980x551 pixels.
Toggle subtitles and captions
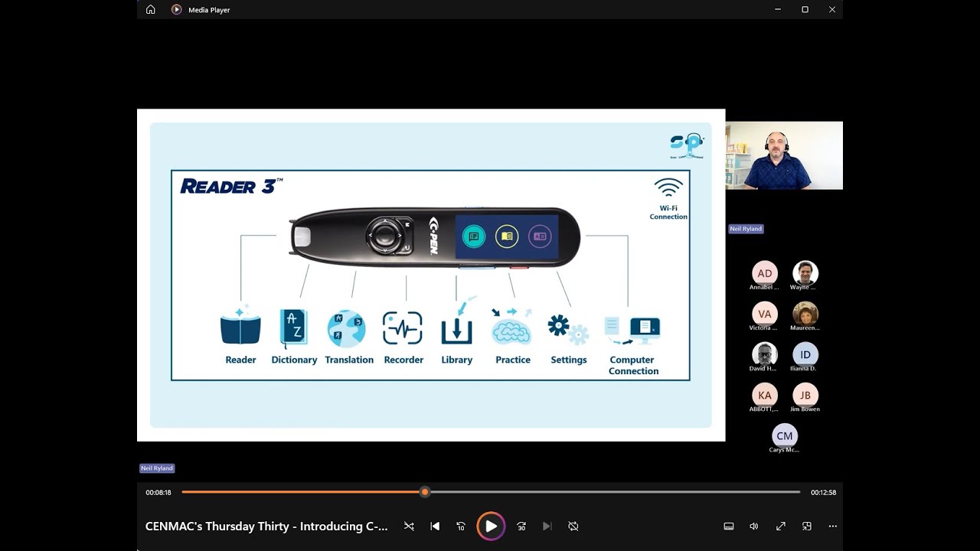point(729,527)
